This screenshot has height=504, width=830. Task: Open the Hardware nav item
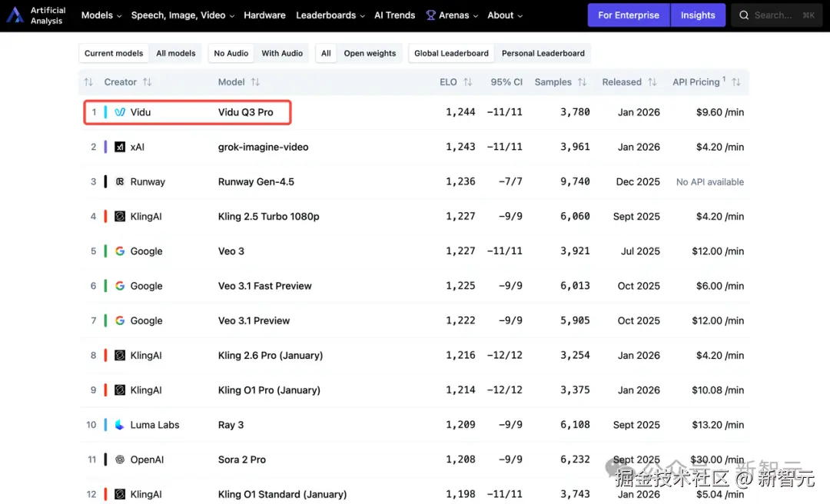(264, 15)
